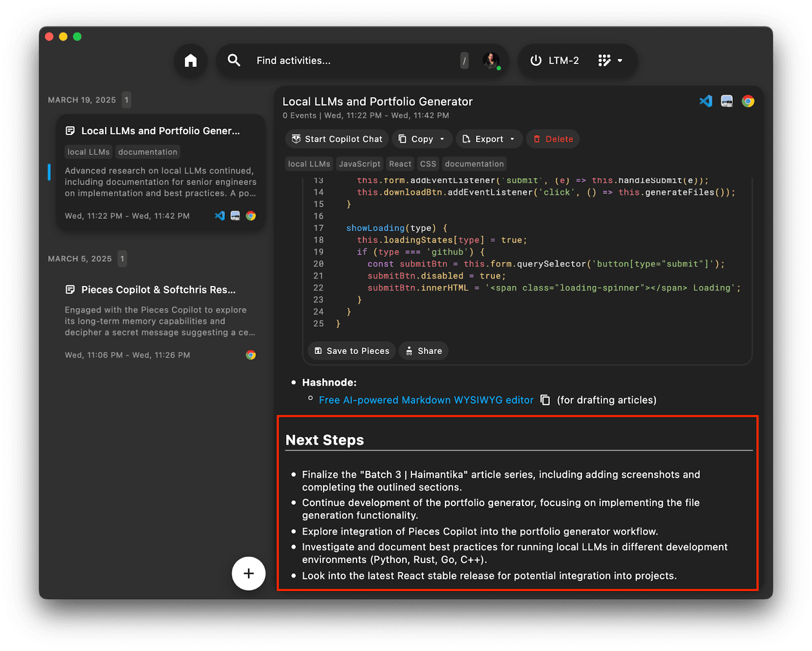The image size is (812, 651).
Task: Click the Pieces desktop icon on the Local LLMs card
Action: coord(235,216)
